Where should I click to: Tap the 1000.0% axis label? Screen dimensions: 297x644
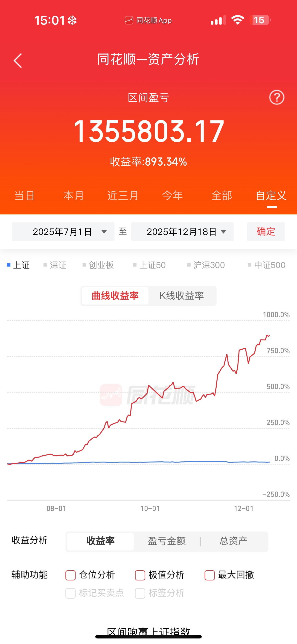pos(276,315)
